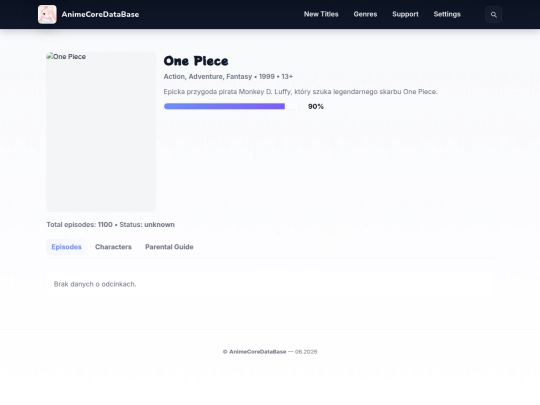
Task: Click the description text about Monkey D. Luffy
Action: pos(300,92)
